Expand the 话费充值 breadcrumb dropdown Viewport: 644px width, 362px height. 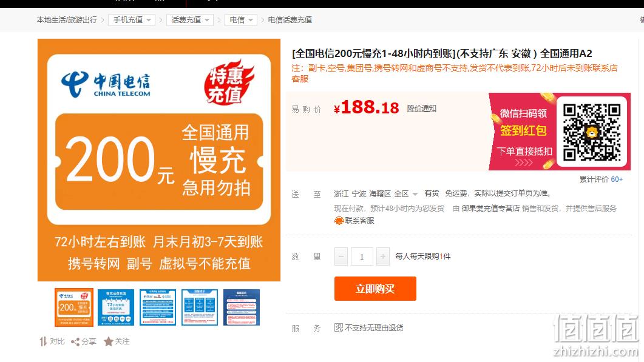click(190, 19)
